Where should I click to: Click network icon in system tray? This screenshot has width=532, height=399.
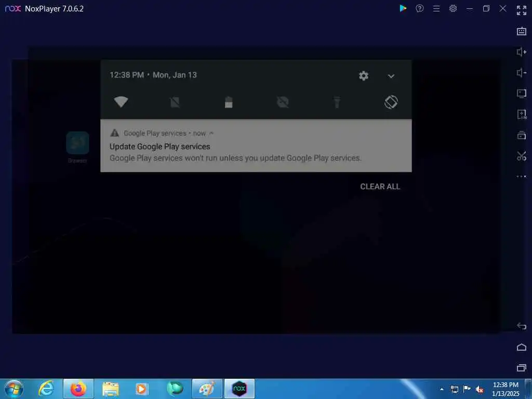point(454,389)
